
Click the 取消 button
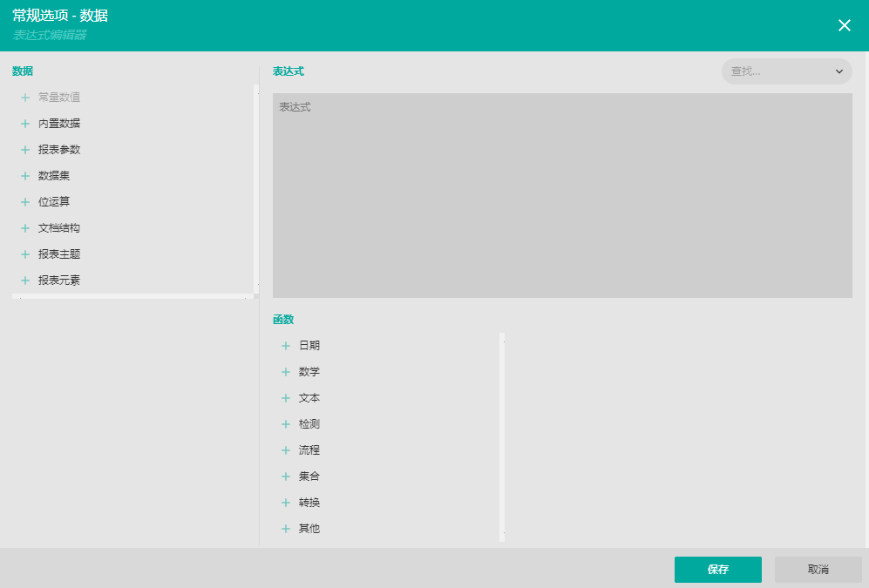point(818,570)
